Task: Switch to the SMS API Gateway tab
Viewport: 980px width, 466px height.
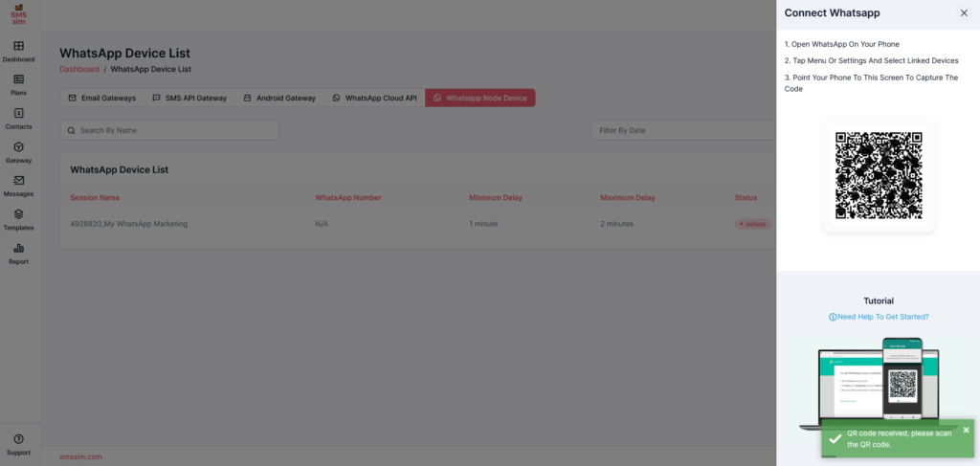Action: tap(189, 98)
